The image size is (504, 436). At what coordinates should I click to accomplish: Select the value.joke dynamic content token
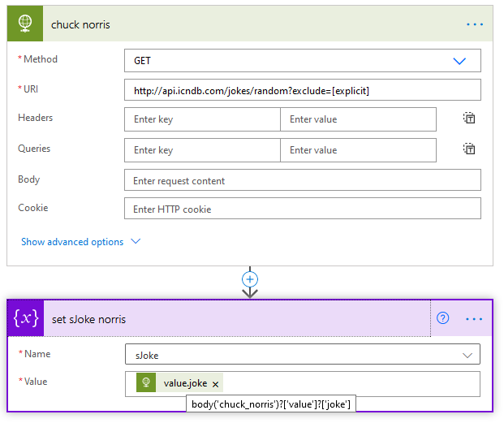click(184, 383)
